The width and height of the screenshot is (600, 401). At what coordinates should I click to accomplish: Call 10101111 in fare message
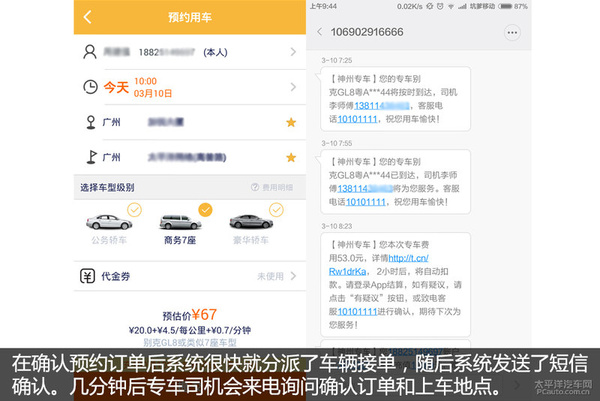pyautogui.click(x=357, y=312)
